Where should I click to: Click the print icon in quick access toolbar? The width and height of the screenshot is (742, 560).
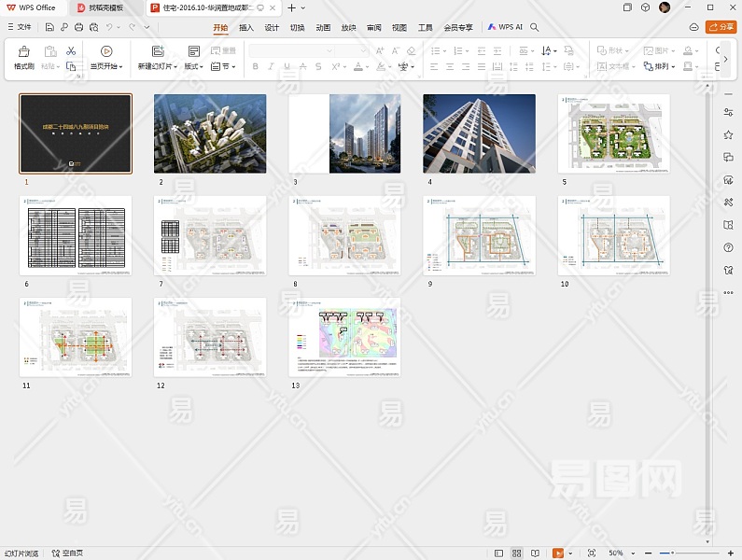[x=79, y=28]
